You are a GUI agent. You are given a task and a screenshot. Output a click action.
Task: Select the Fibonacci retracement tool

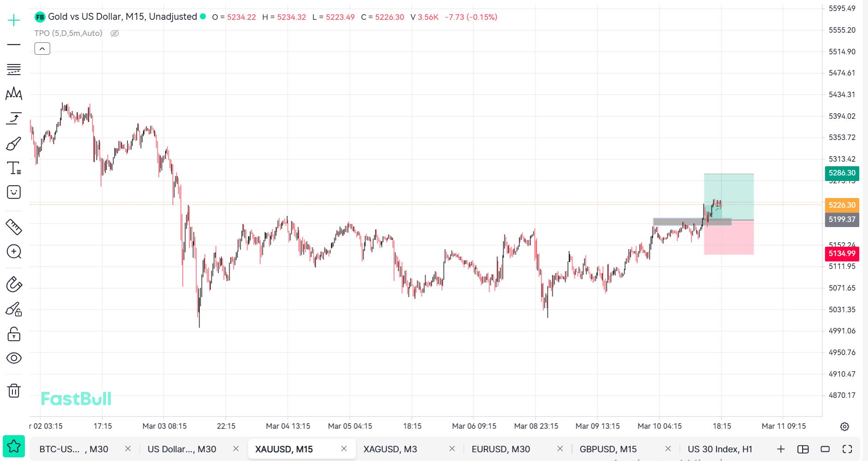[14, 70]
